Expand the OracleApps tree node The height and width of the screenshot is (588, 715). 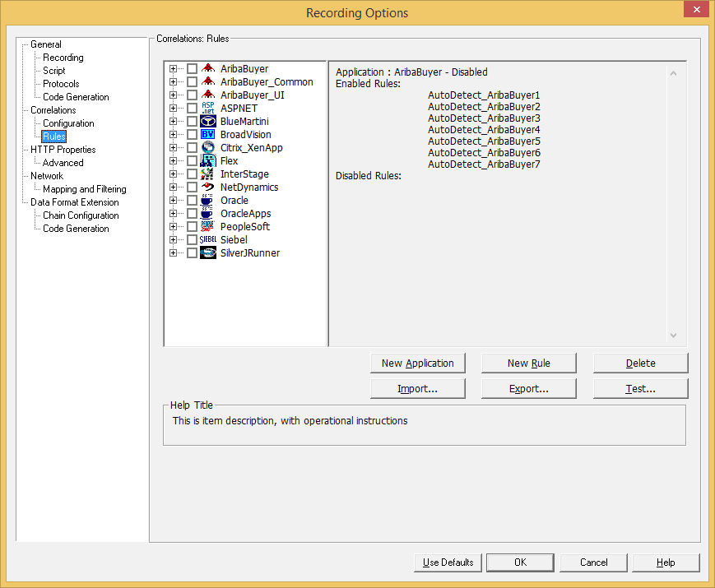click(x=173, y=213)
